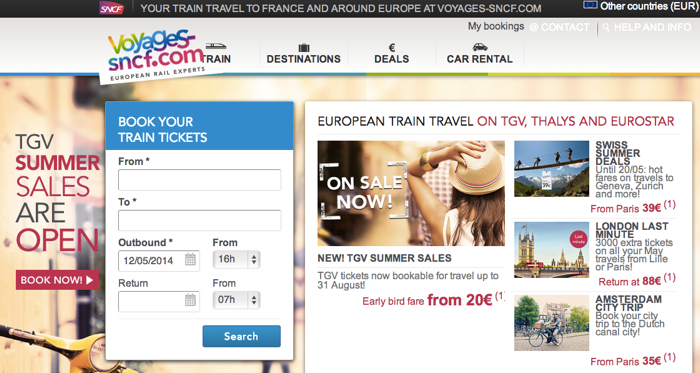Click the From station input field
This screenshot has height=373, width=700.
pos(200,180)
